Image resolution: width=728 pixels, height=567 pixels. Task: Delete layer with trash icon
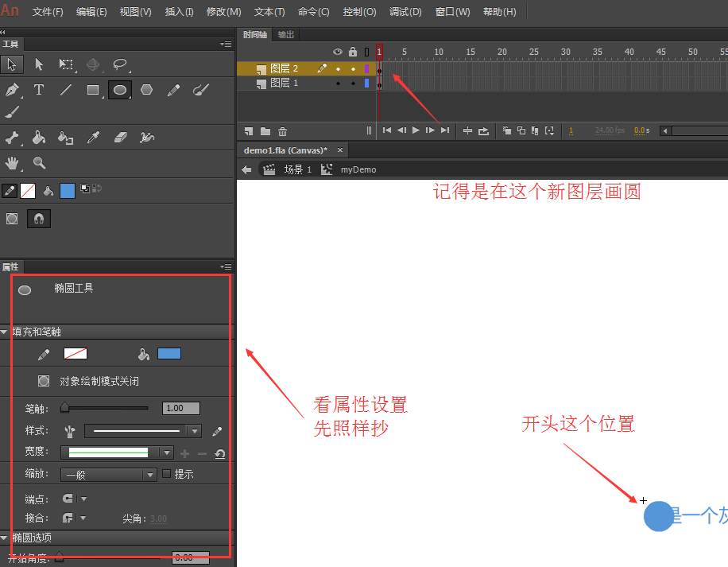(x=282, y=131)
